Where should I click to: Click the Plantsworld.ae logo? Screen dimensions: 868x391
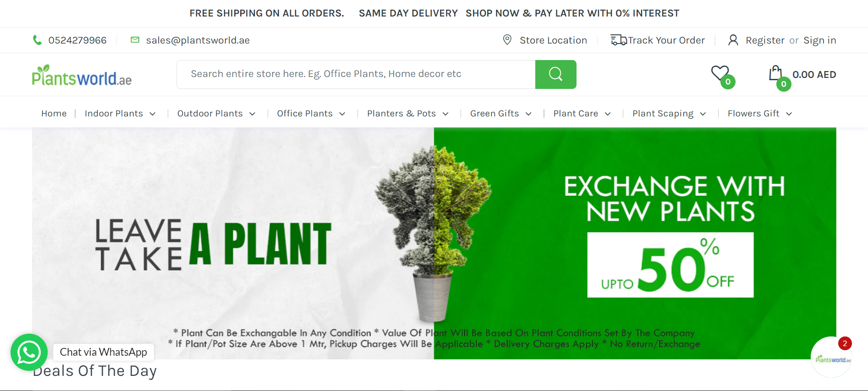pos(82,75)
